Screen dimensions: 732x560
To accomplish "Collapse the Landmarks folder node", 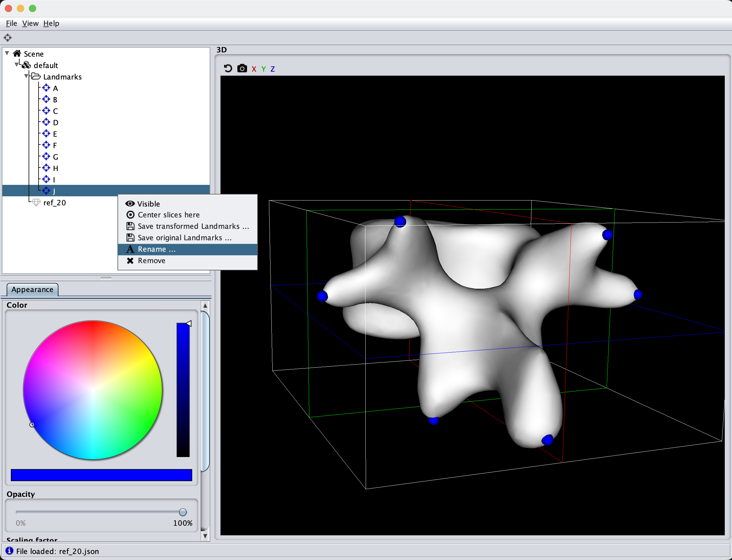I will tap(26, 76).
